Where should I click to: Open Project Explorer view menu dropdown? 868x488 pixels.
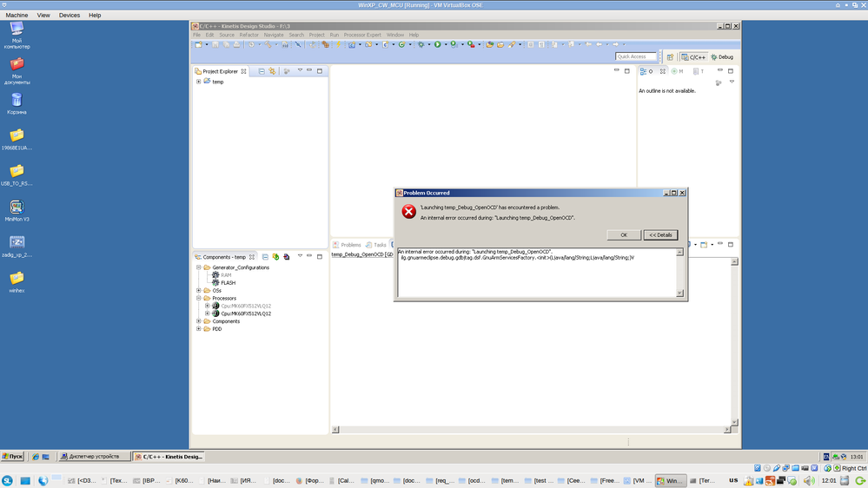click(300, 70)
